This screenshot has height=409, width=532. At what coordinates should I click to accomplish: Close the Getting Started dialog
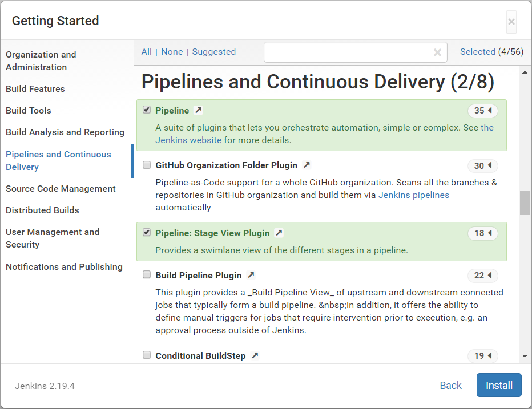point(511,22)
